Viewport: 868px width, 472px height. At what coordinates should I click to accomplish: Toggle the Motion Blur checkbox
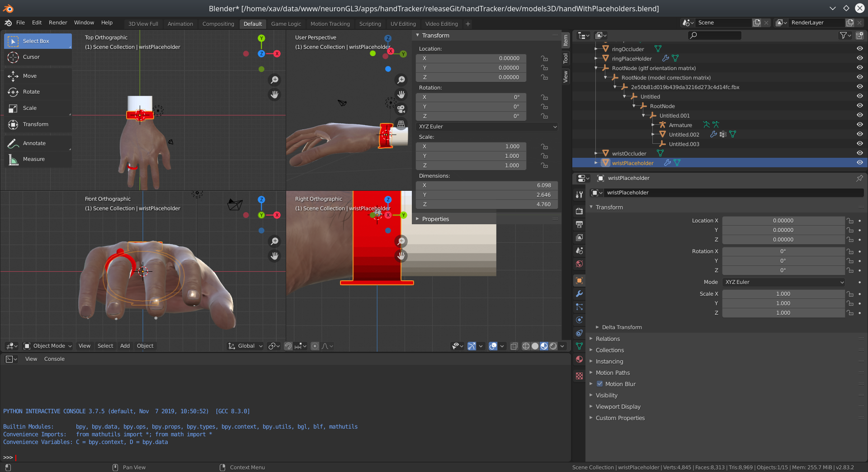click(x=599, y=384)
